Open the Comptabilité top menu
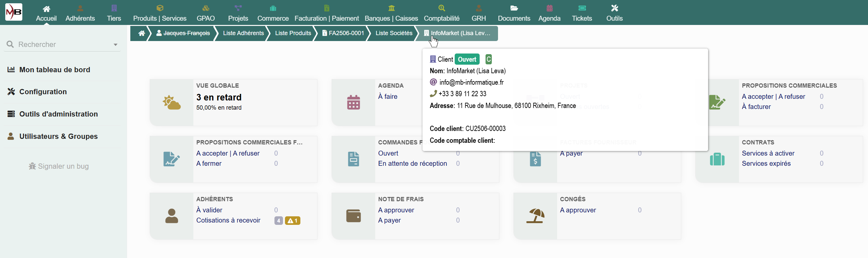Viewport: 868px width, 258px height. click(x=442, y=13)
